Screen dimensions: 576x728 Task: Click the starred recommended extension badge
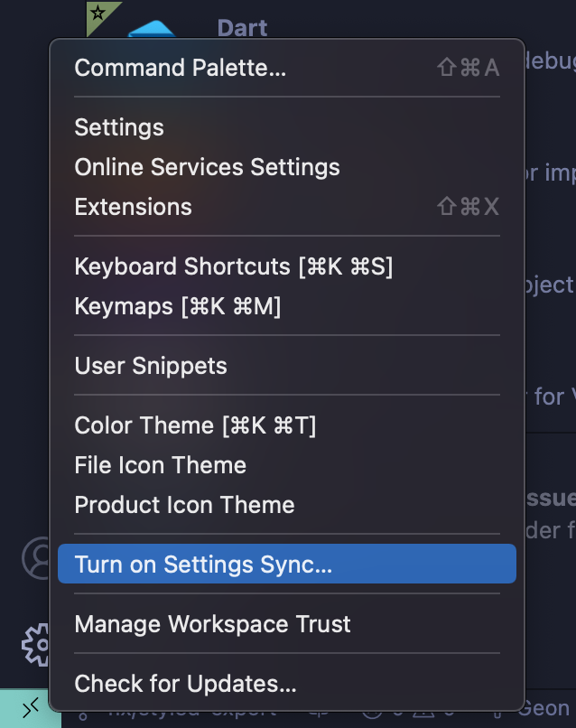pyautogui.click(x=100, y=16)
